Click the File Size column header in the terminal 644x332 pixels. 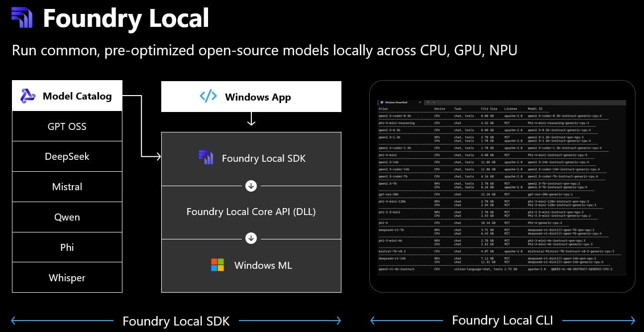[x=489, y=109]
